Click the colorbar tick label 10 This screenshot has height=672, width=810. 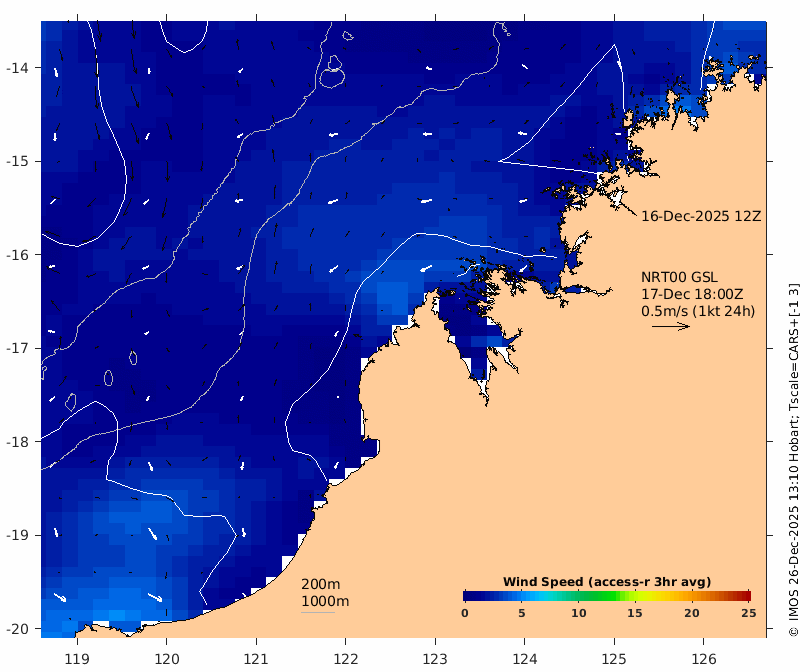coord(579,613)
